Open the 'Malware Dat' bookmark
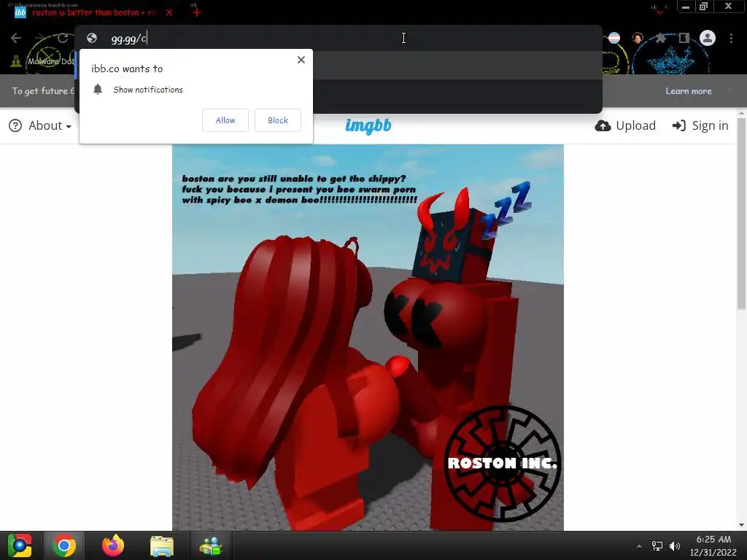Image resolution: width=747 pixels, height=560 pixels. click(x=44, y=61)
